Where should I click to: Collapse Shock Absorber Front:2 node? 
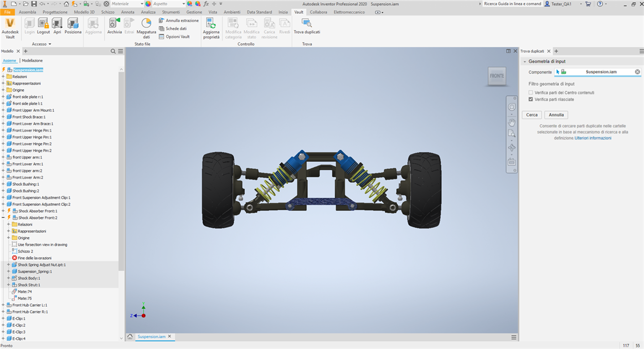[x=3, y=218]
